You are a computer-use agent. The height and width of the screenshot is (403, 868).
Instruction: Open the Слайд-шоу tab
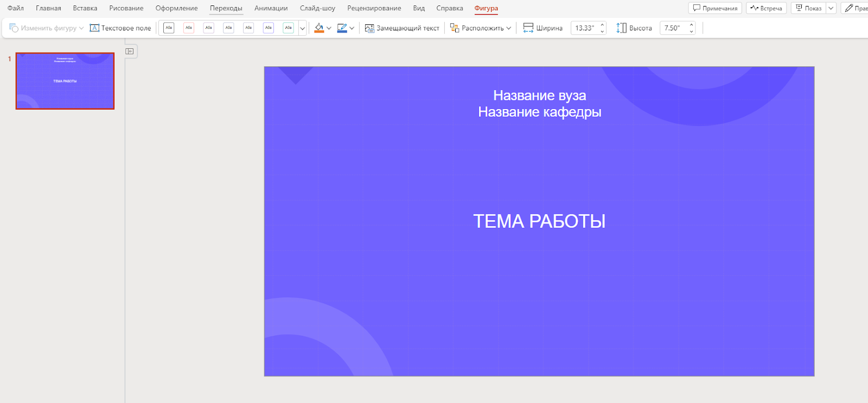pyautogui.click(x=317, y=8)
